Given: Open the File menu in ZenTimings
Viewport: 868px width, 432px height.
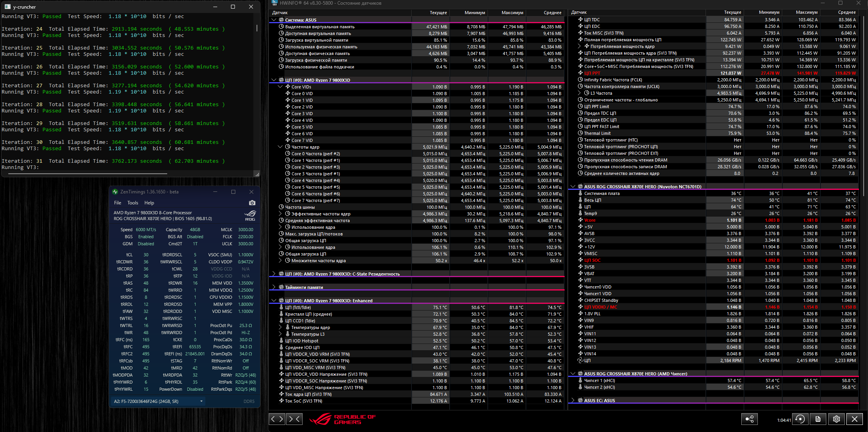Looking at the screenshot, I should tap(118, 203).
